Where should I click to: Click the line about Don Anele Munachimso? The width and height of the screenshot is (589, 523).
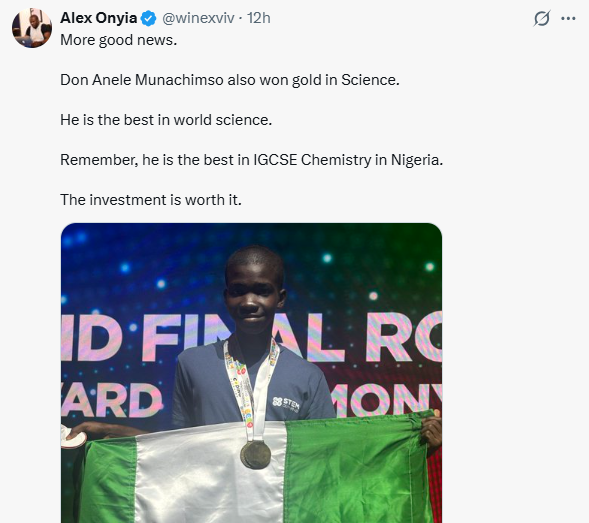(230, 80)
